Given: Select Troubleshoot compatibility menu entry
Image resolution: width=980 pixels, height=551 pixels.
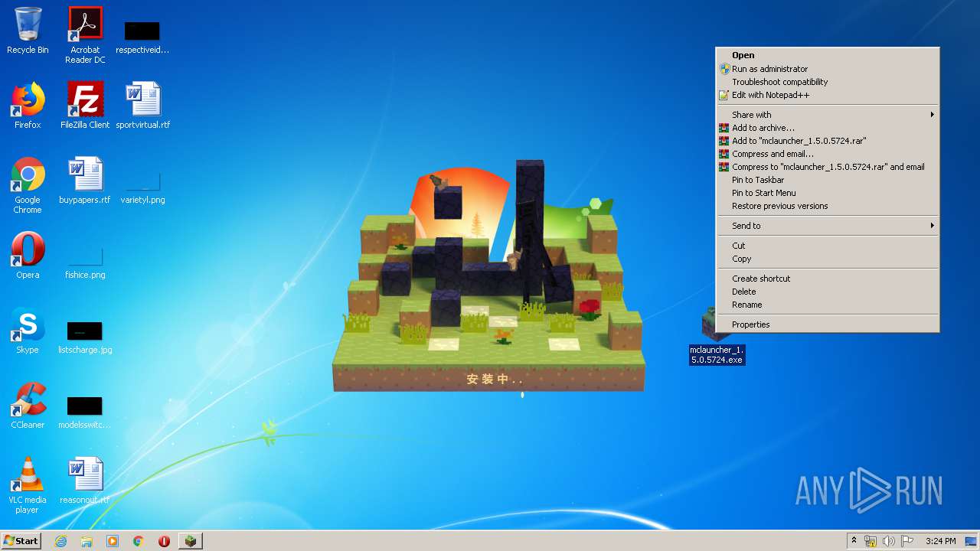Looking at the screenshot, I should pyautogui.click(x=827, y=82).
